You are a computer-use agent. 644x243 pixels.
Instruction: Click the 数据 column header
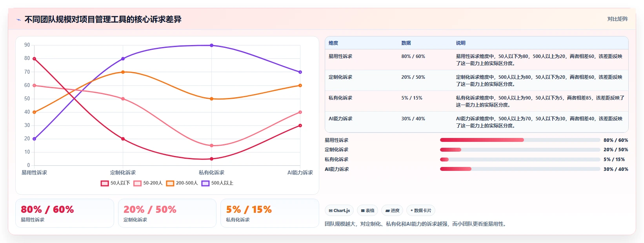tap(406, 43)
